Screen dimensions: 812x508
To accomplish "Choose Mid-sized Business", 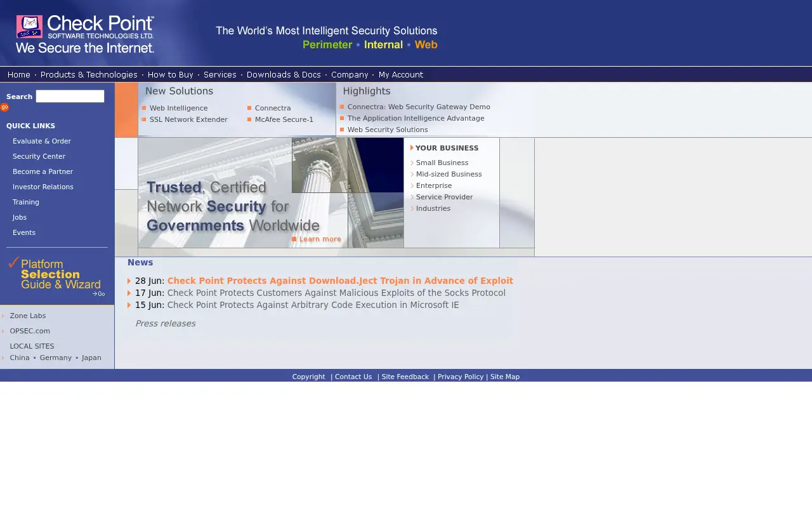I will pos(449,174).
